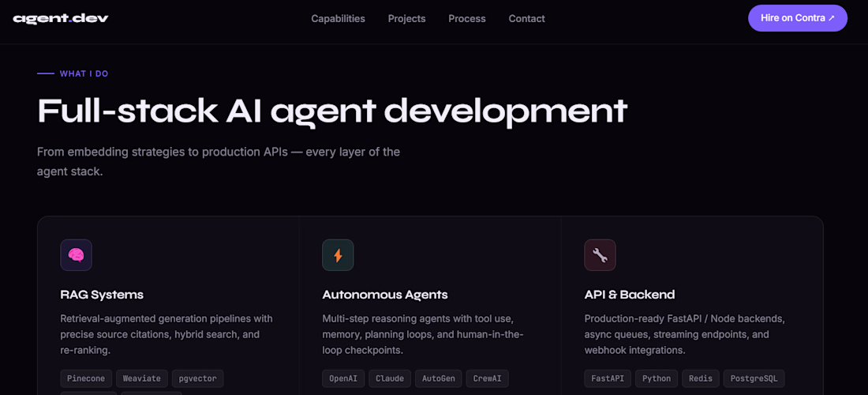The image size is (868, 395).
Task: Jump to the Contact section
Action: (x=527, y=19)
